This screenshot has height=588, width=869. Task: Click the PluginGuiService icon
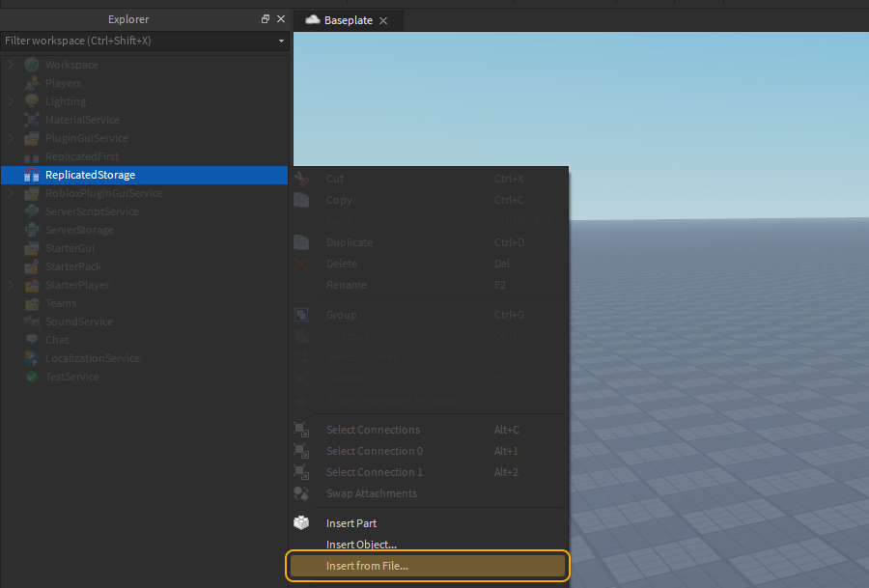[32, 138]
